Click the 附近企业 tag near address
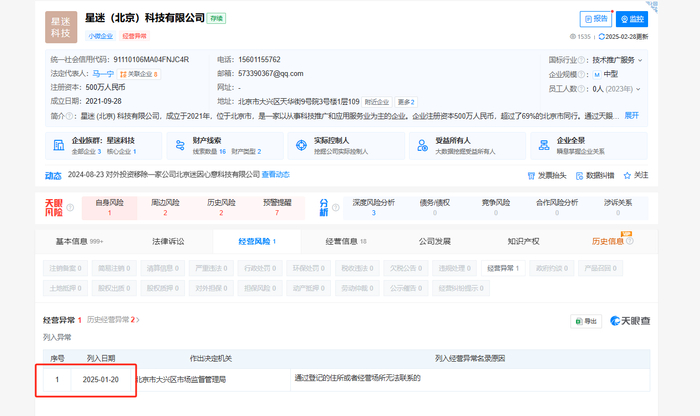Screen dimensions: 700x416 pyautogui.click(x=377, y=102)
